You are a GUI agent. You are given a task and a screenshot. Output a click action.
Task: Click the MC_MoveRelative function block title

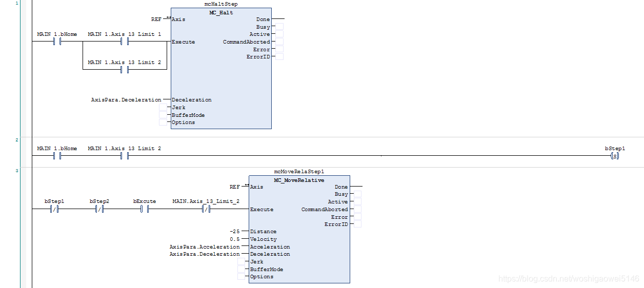click(299, 180)
